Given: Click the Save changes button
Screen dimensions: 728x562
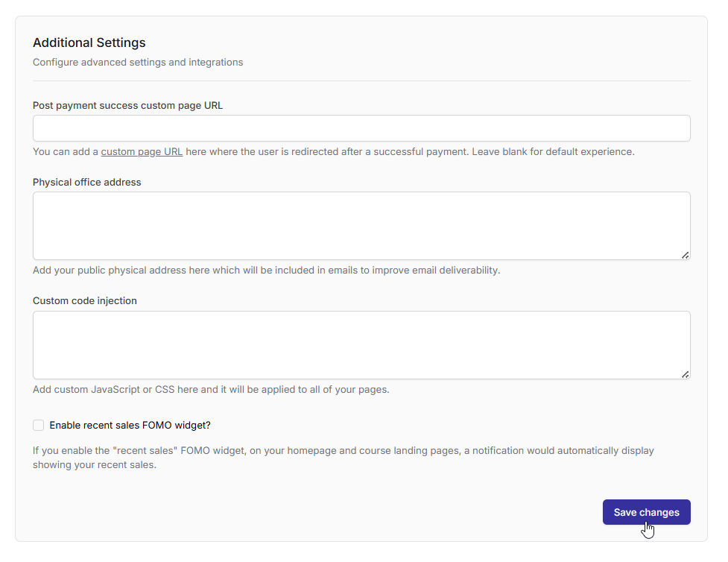Looking at the screenshot, I should coord(646,512).
